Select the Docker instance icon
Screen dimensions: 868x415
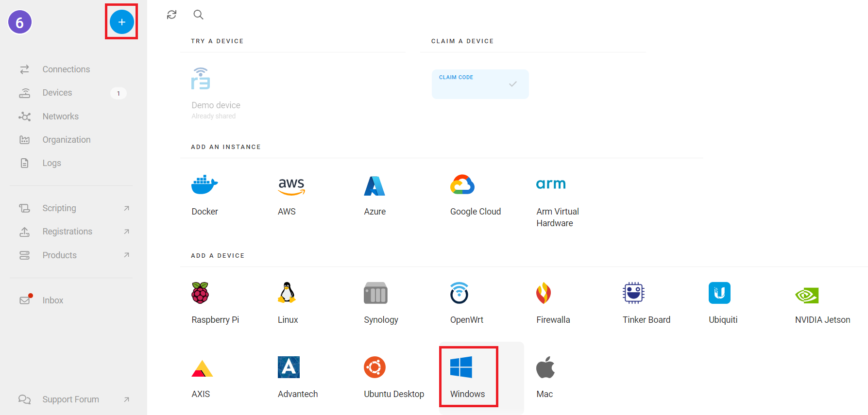pyautogui.click(x=204, y=184)
